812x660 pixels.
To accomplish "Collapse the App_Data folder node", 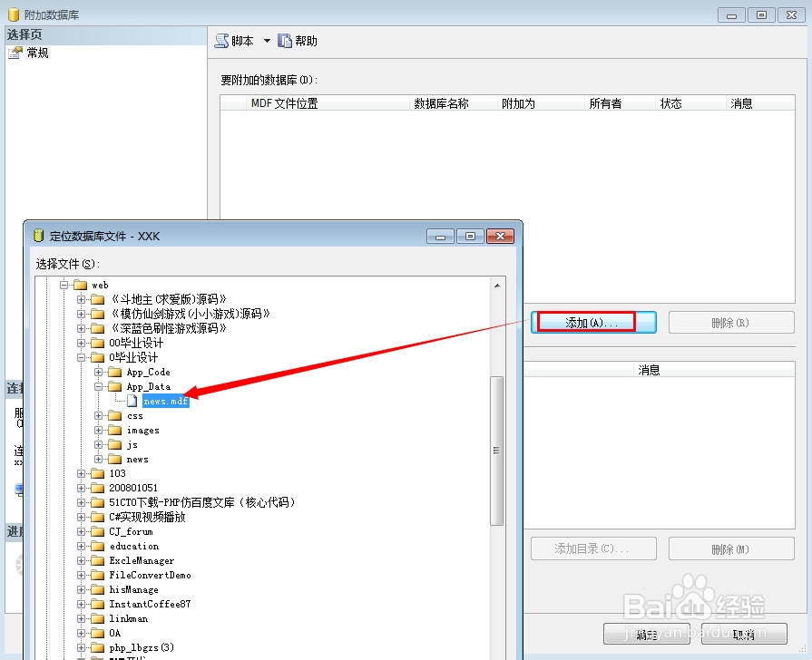I will pos(98,387).
